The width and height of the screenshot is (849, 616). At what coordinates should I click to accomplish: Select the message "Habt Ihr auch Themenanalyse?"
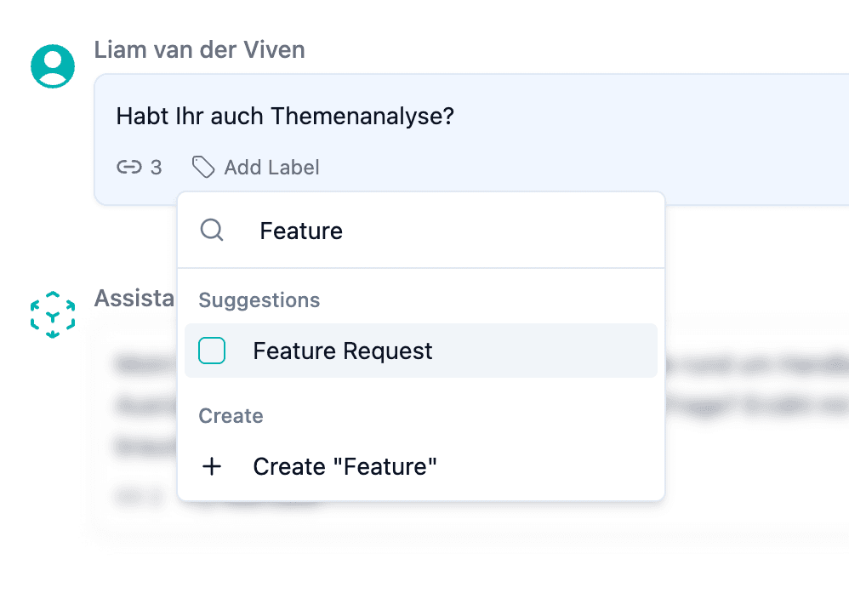tap(285, 117)
